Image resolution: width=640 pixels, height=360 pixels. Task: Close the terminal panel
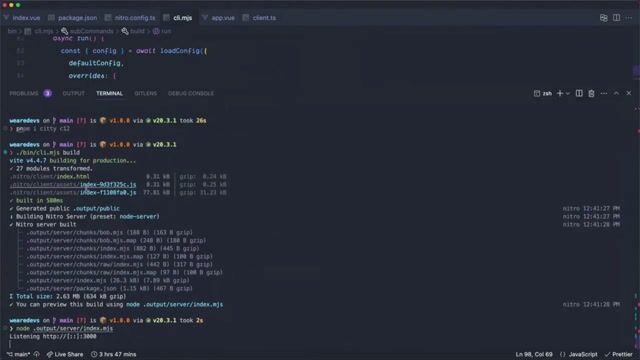629,93
